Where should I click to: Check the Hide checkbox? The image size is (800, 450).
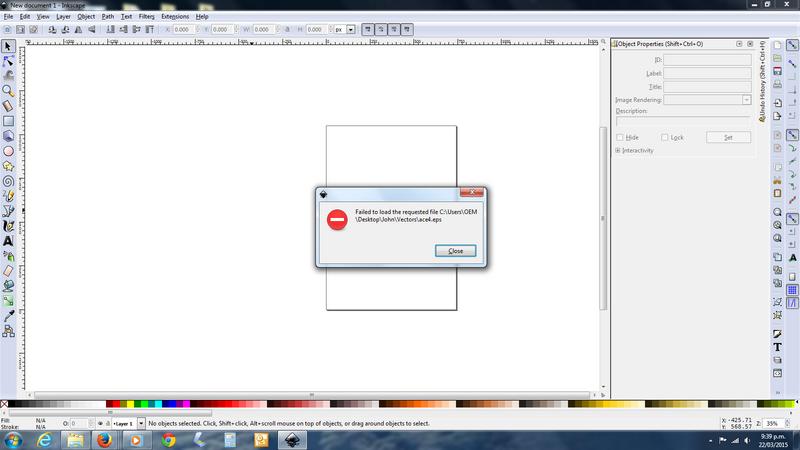(x=620, y=137)
